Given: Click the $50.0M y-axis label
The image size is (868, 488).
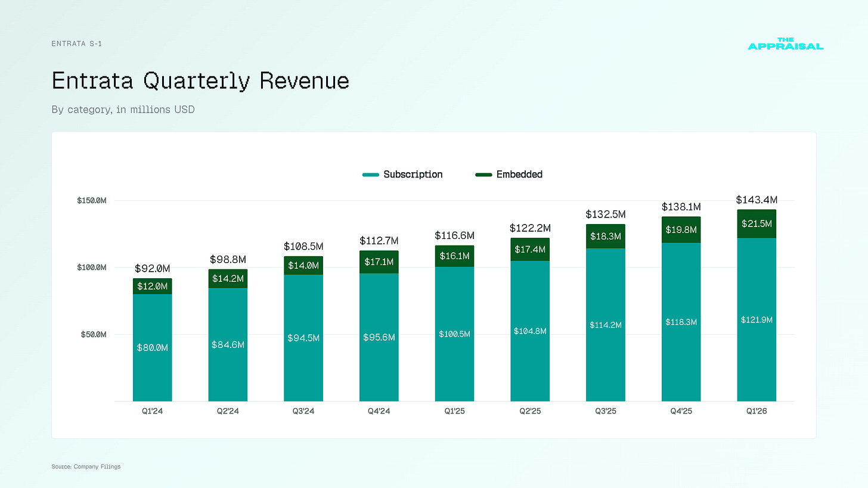Looking at the screenshot, I should (x=94, y=335).
